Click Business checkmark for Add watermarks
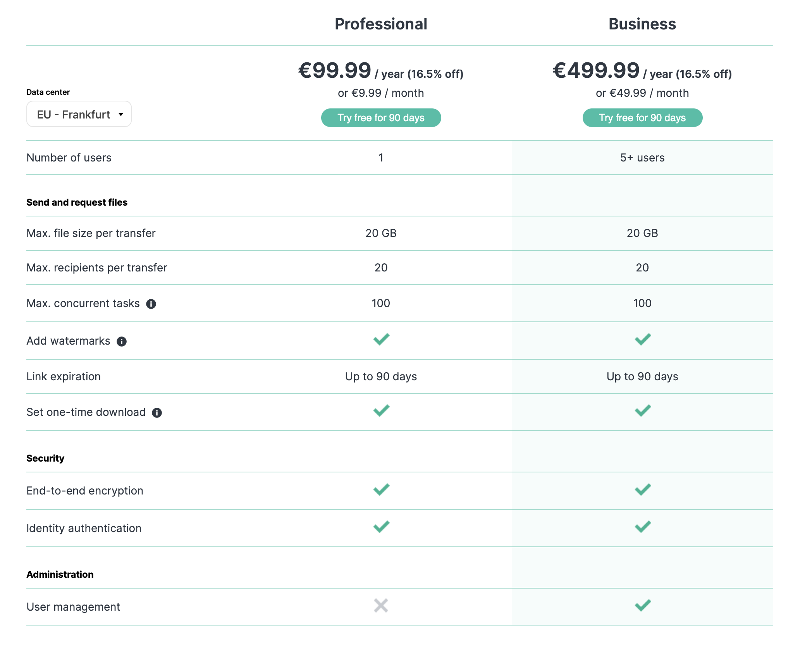The height and width of the screenshot is (649, 812). (x=643, y=339)
